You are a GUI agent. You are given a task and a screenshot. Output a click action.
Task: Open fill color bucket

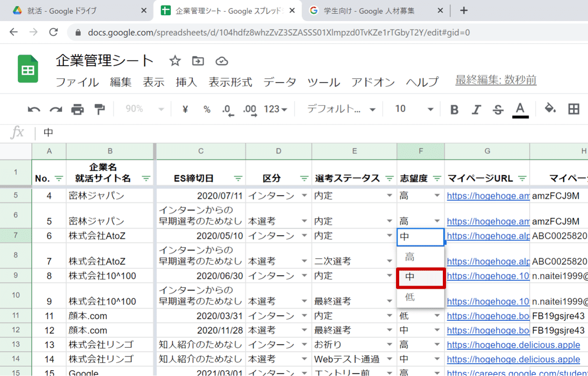(x=550, y=109)
